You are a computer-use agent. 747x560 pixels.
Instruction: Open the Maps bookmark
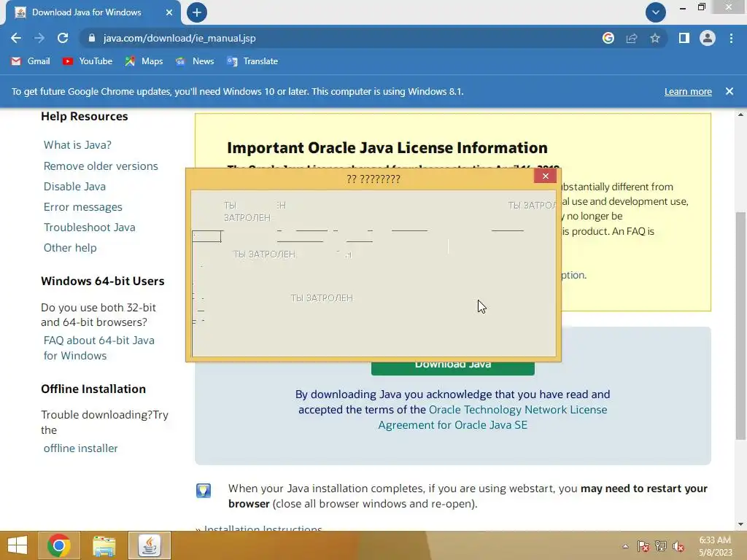point(144,61)
